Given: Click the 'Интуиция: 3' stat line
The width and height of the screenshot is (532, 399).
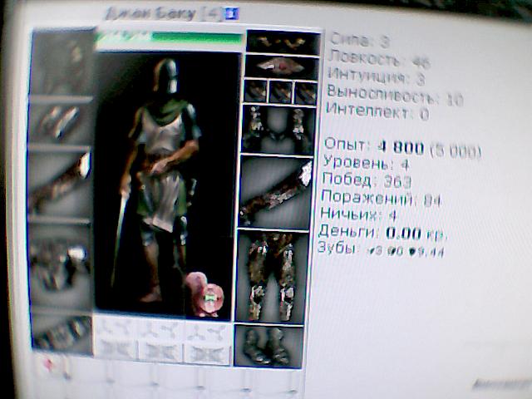Looking at the screenshot, I should click(376, 76).
